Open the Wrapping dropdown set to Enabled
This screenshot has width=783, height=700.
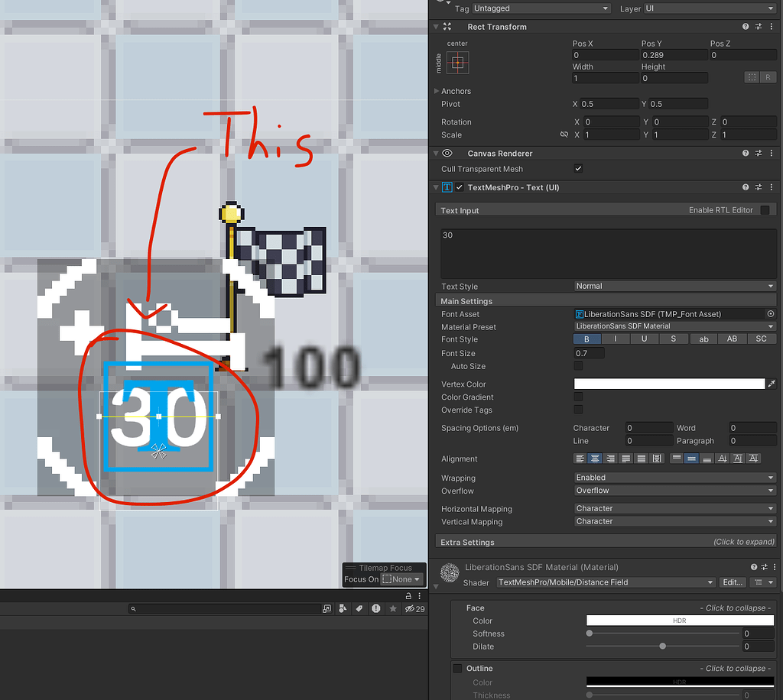(x=673, y=476)
